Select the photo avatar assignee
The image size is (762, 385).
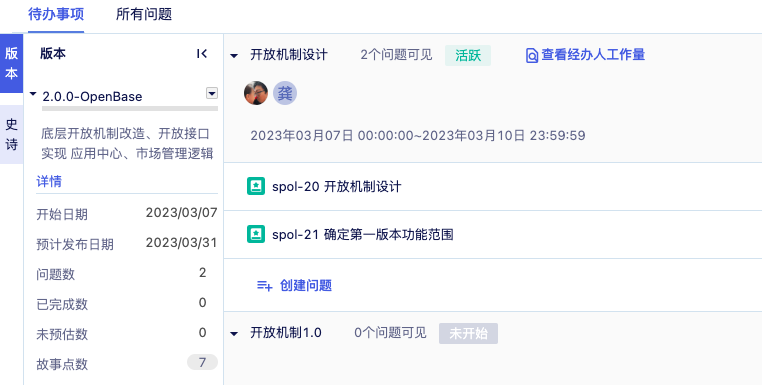click(256, 93)
